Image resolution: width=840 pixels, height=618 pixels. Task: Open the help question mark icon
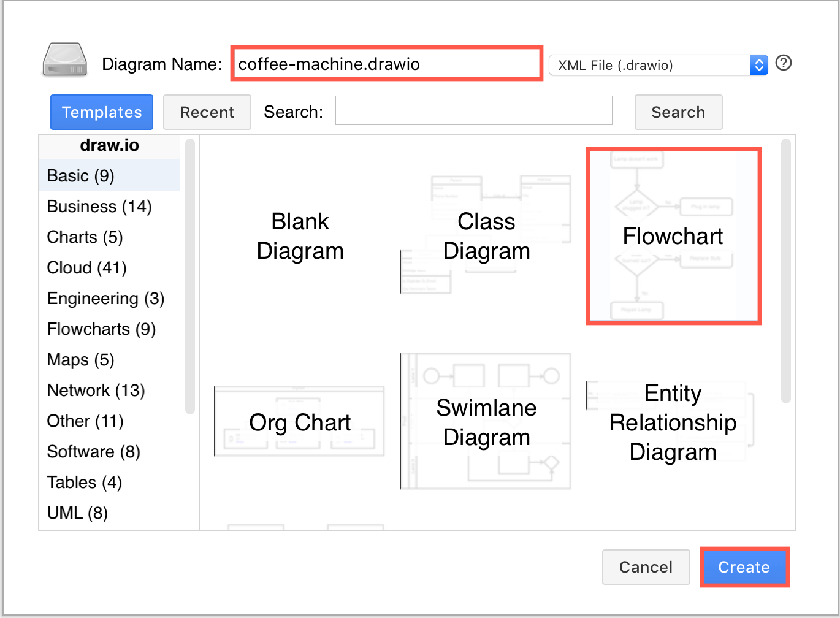pos(783,63)
